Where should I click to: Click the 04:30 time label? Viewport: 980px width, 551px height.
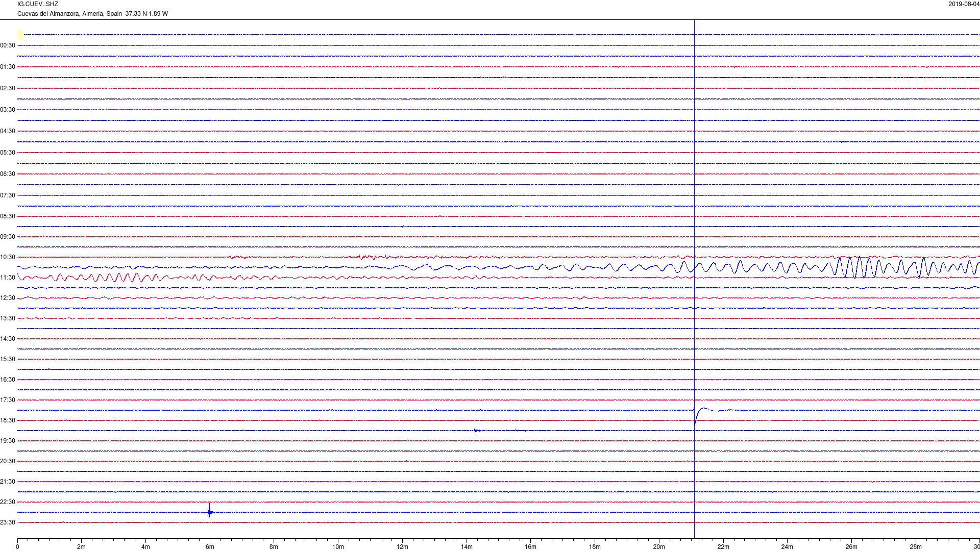pyautogui.click(x=8, y=131)
